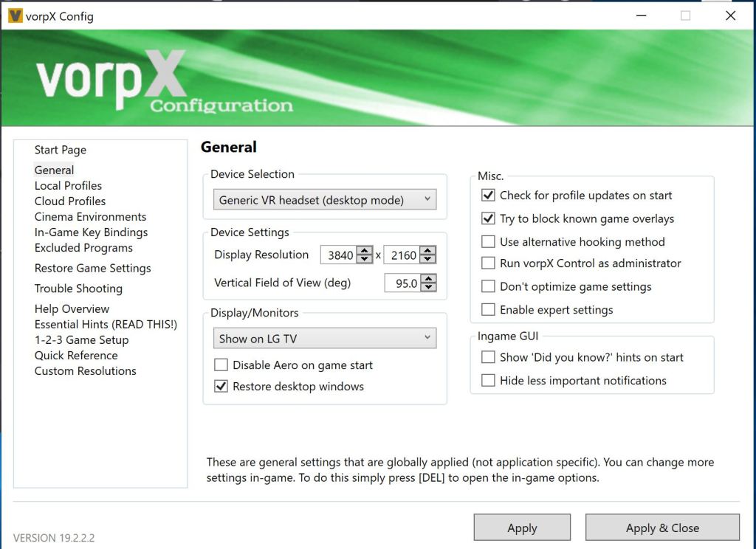Toggle Disable Aero on game start

coord(221,365)
